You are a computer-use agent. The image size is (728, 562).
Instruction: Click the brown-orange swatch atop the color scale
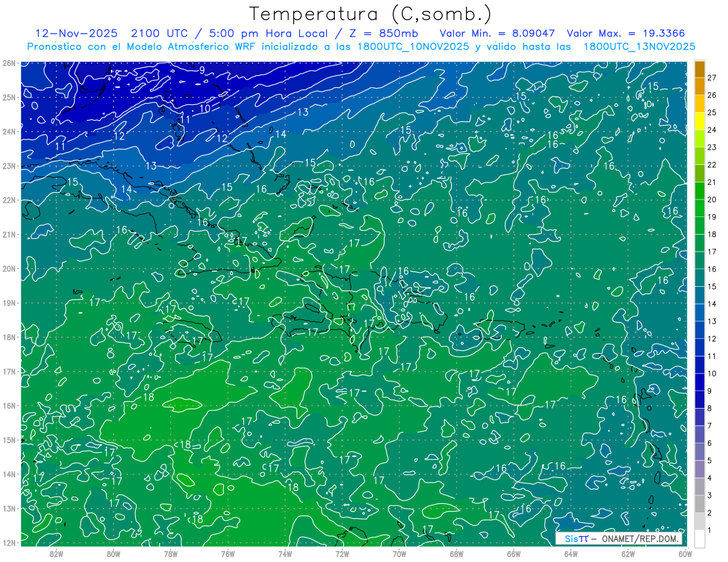pos(699,69)
